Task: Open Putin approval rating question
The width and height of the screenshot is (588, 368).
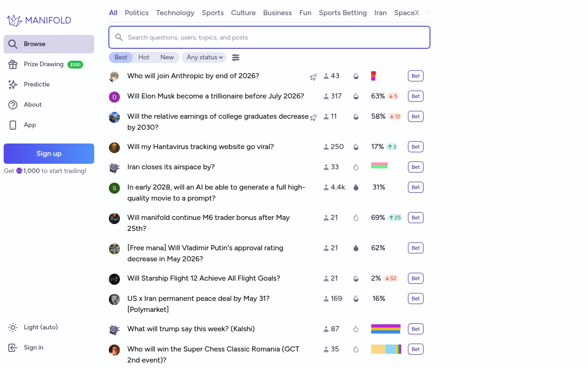Action: point(205,253)
